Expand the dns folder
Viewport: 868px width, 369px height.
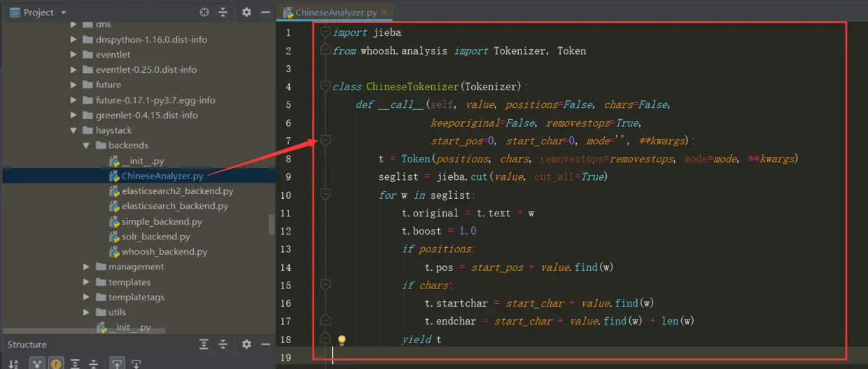(x=74, y=25)
